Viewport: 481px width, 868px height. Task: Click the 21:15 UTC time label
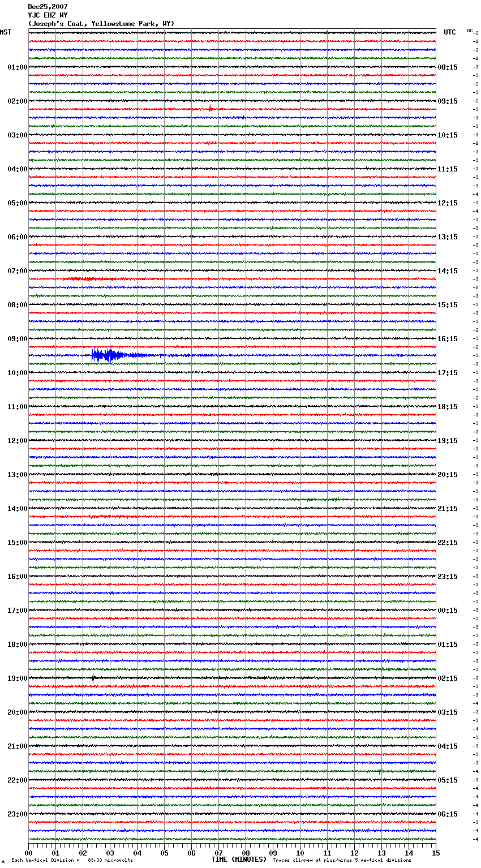[x=448, y=509]
